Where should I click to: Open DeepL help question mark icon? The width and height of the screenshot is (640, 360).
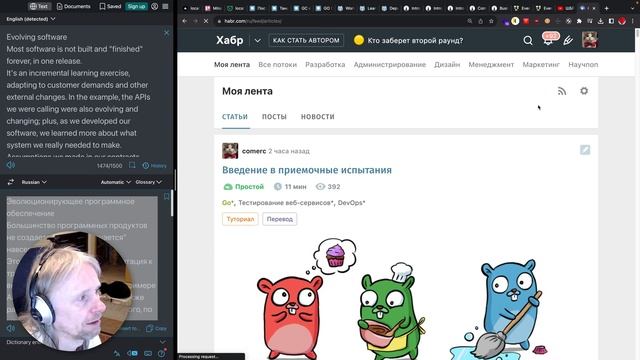coord(162,353)
